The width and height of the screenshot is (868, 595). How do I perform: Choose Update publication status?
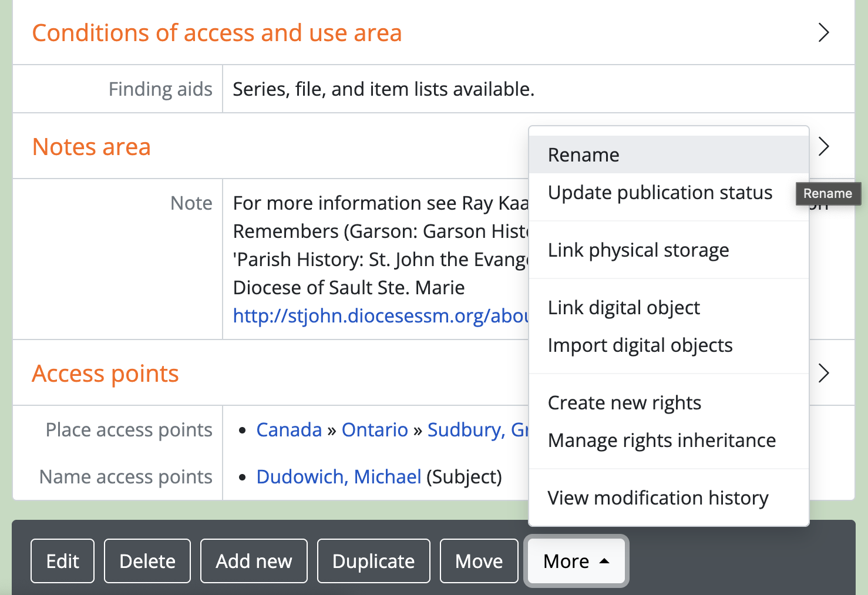660,193
